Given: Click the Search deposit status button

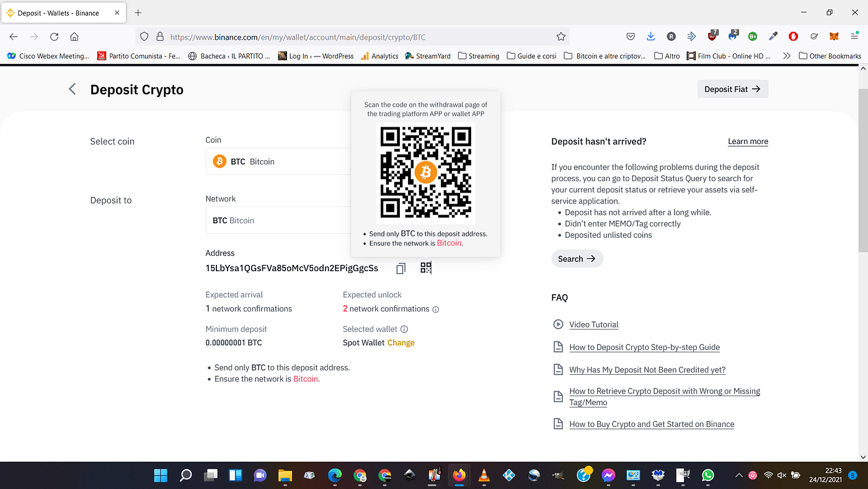Looking at the screenshot, I should pyautogui.click(x=577, y=259).
